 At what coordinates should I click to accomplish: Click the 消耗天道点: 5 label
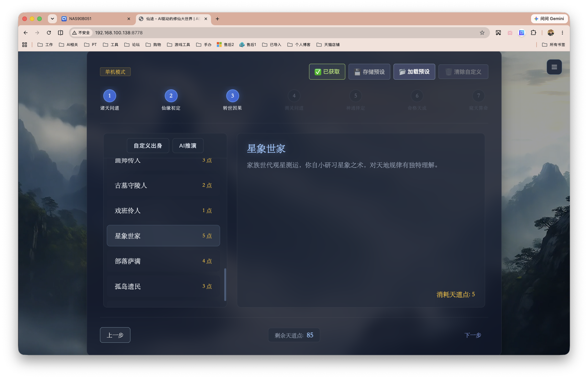pos(456,295)
